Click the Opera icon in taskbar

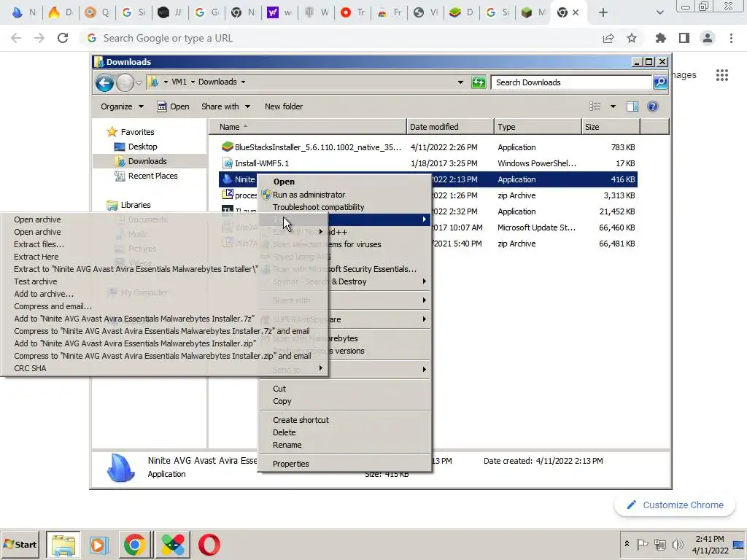[209, 545]
